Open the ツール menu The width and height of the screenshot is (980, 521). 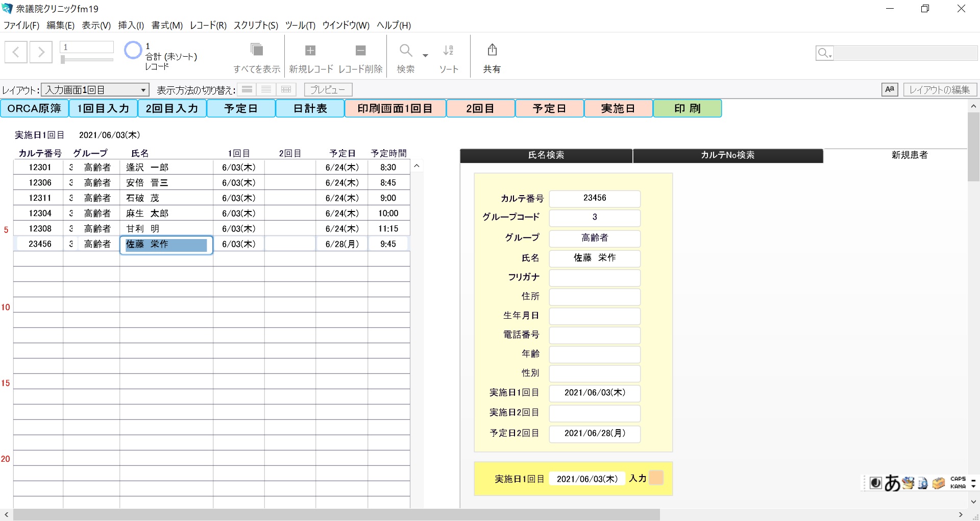click(300, 25)
